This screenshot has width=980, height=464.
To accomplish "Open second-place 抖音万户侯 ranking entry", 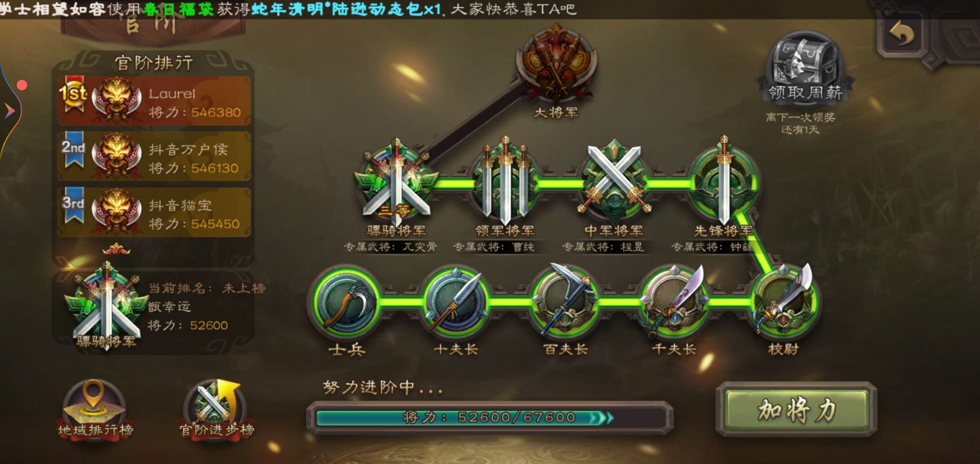I will coord(154,156).
